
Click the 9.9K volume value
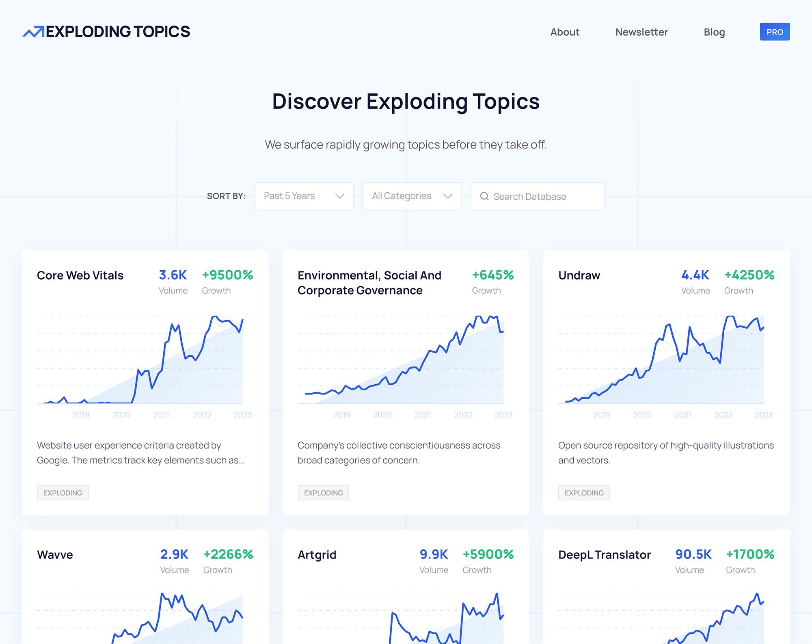pos(434,554)
